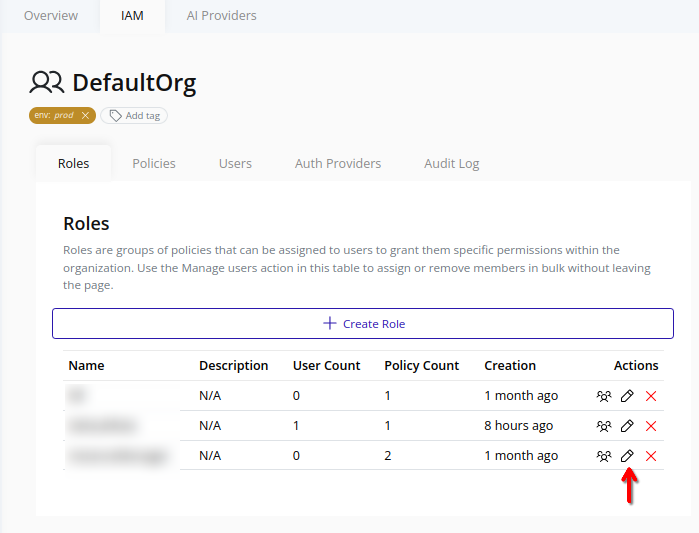Edit the role created 8 hours ago

[x=627, y=426]
